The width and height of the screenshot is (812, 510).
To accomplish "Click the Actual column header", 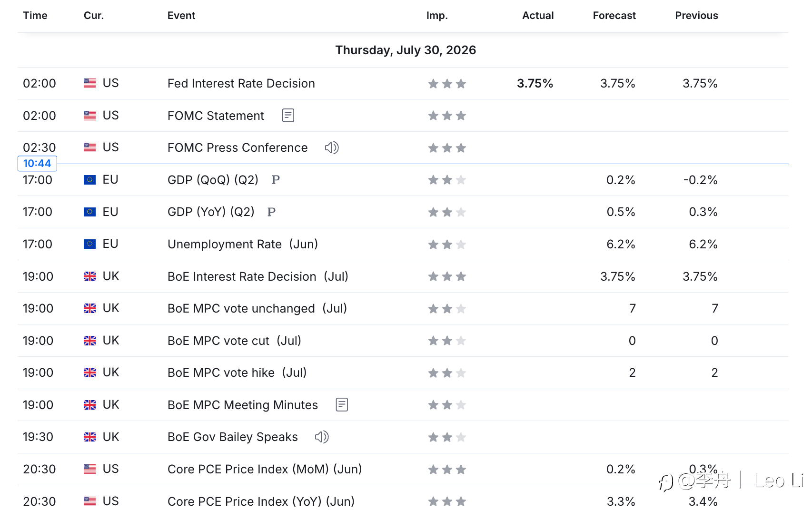I will click(x=538, y=15).
